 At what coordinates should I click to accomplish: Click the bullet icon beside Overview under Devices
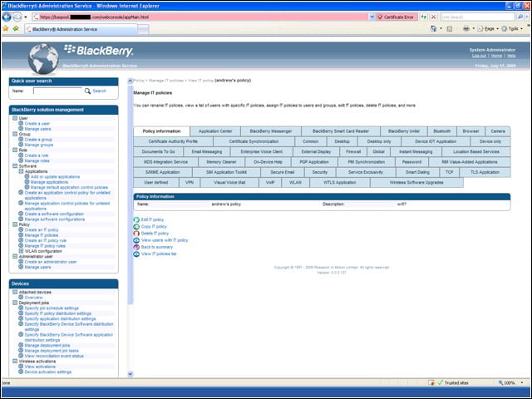(x=21, y=298)
